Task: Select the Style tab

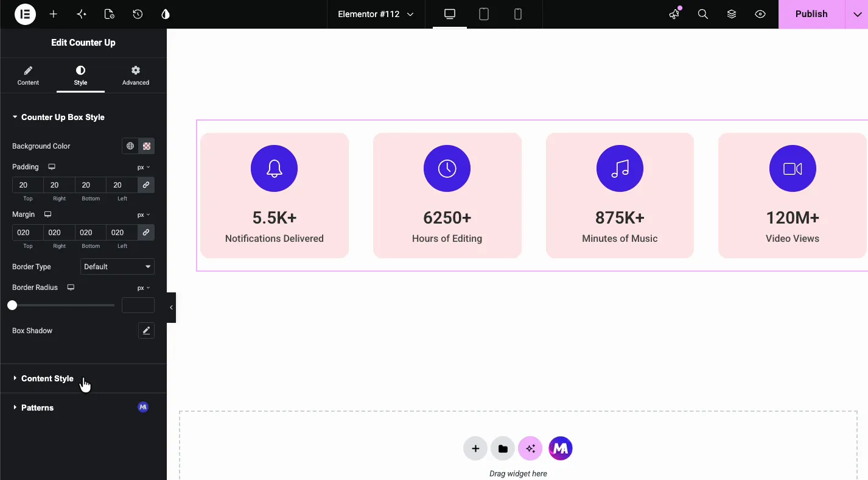Action: [x=80, y=76]
